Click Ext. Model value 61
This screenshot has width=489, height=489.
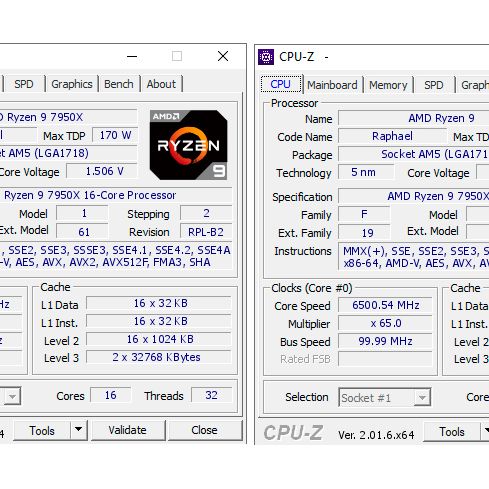82,232
